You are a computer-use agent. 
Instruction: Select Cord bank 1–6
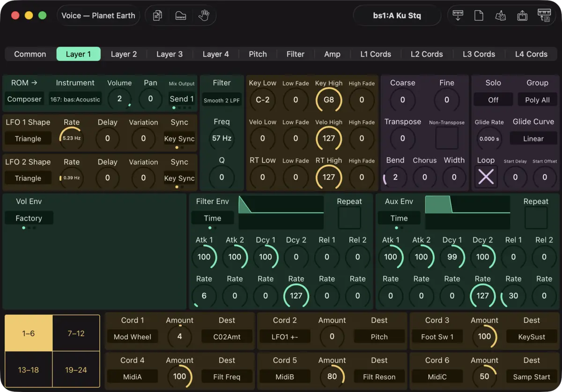tap(29, 333)
